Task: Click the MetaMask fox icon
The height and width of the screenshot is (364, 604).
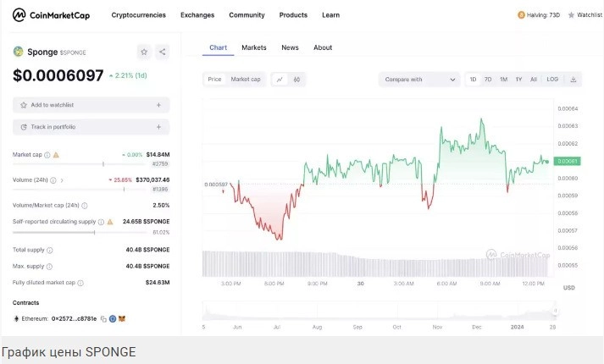Action: tap(121, 318)
